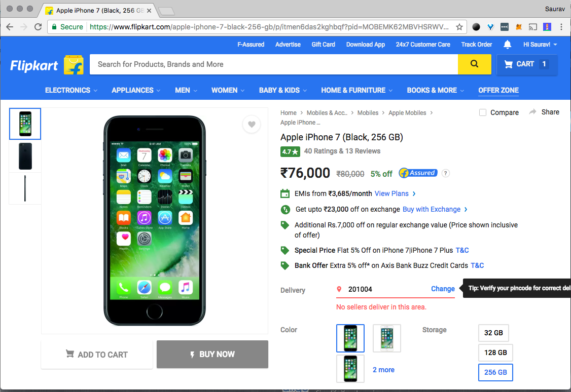Click the cast screen icon
Viewport: 571px width, 392px height.
click(533, 27)
